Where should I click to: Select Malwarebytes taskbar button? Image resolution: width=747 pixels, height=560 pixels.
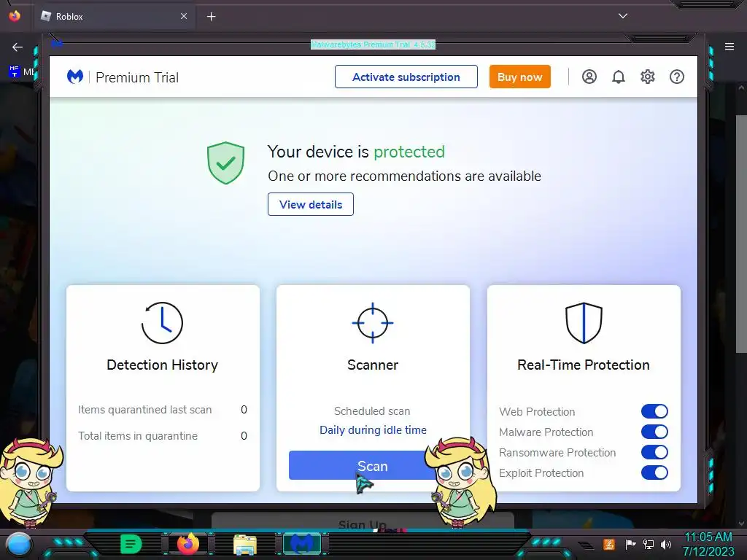pos(302,544)
